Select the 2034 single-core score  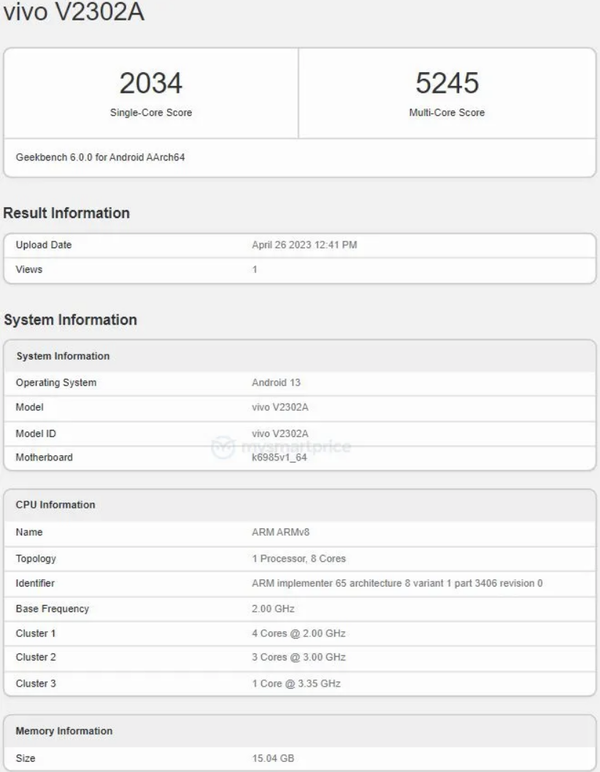151,83
